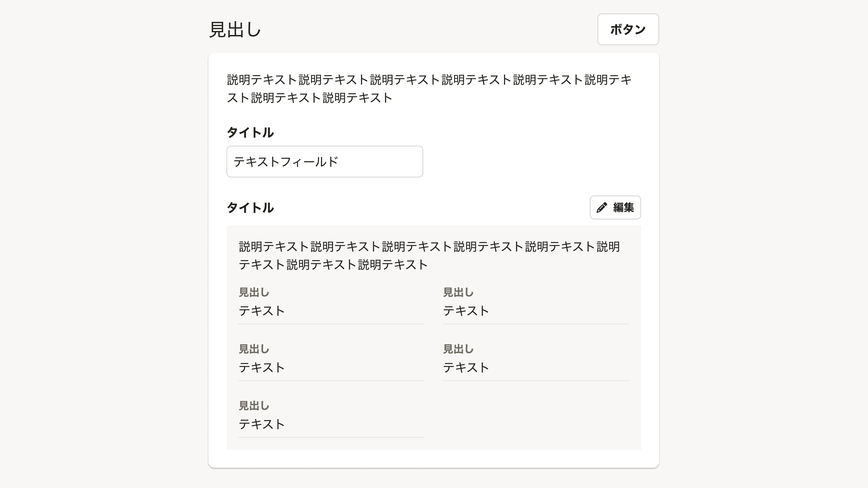Select the 見出し label in second row, left column

(x=254, y=349)
